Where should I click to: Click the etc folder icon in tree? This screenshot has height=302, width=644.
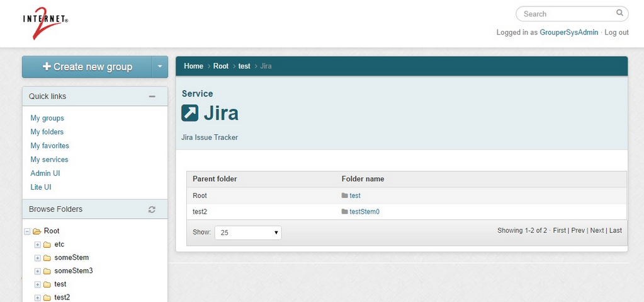pos(47,245)
